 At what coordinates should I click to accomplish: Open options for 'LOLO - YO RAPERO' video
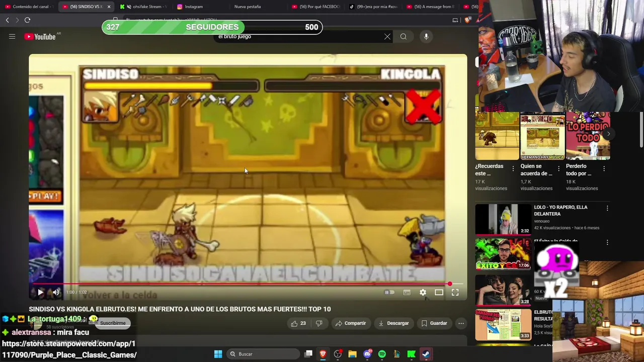[607, 208]
